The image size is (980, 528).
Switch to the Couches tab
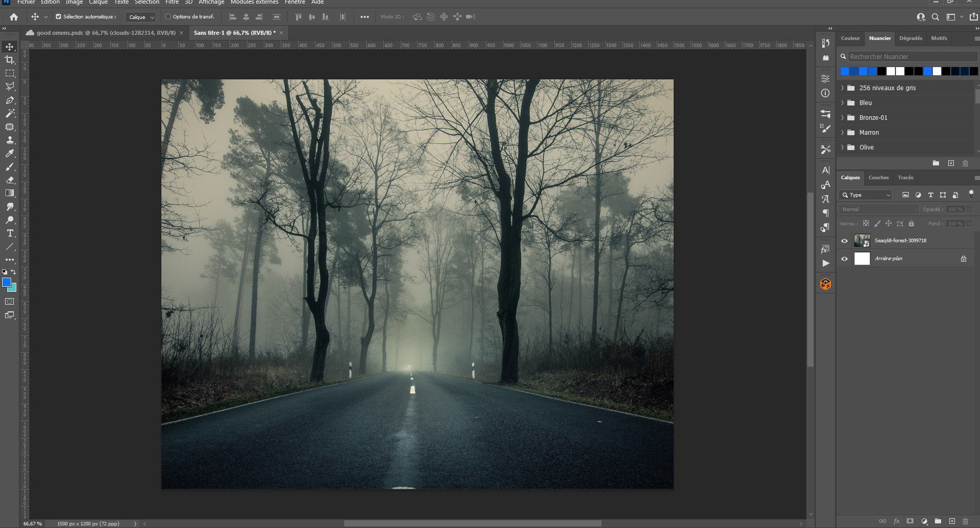tap(879, 178)
